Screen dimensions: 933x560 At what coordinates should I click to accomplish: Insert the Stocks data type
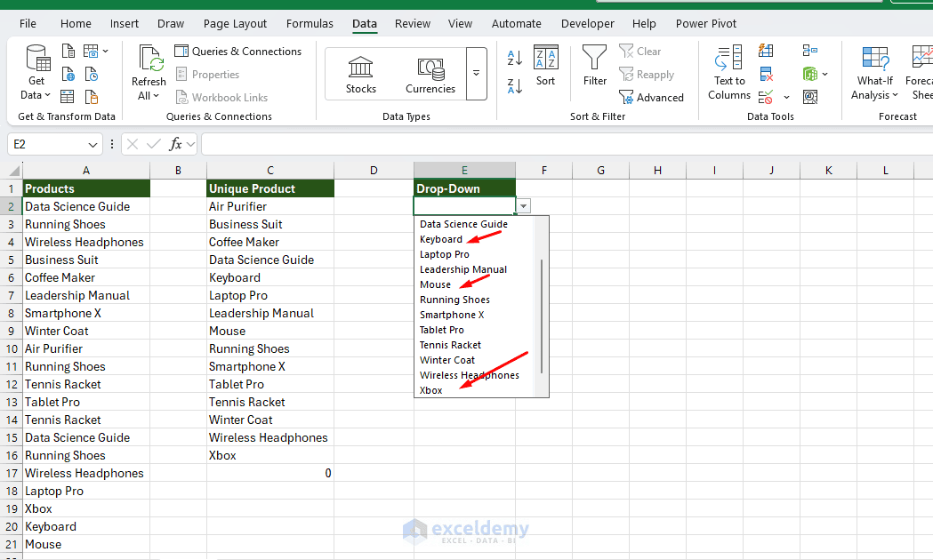pyautogui.click(x=360, y=75)
